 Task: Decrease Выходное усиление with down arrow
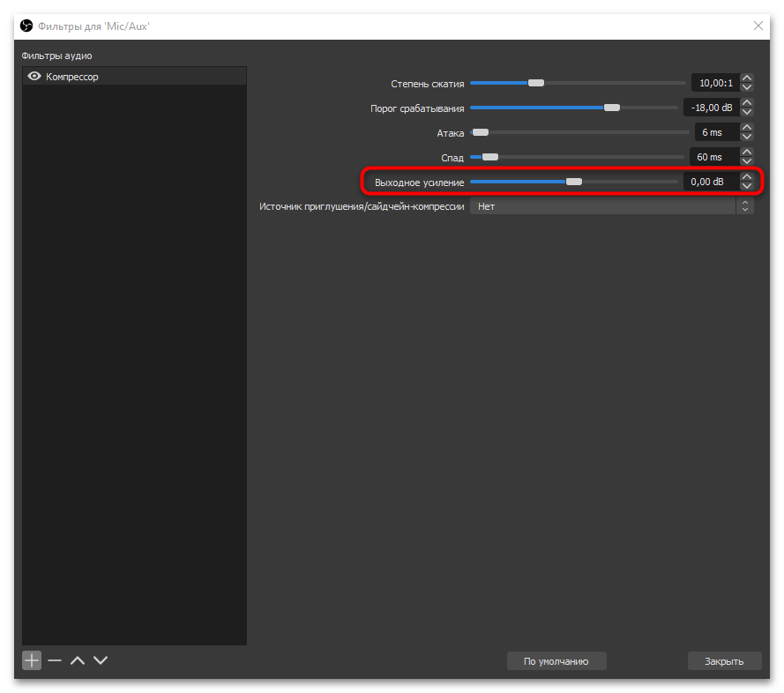746,186
